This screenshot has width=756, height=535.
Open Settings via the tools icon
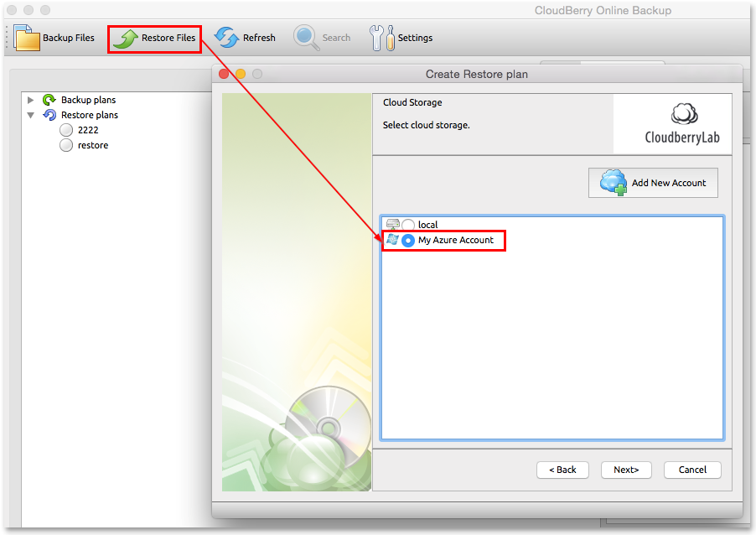pos(382,38)
